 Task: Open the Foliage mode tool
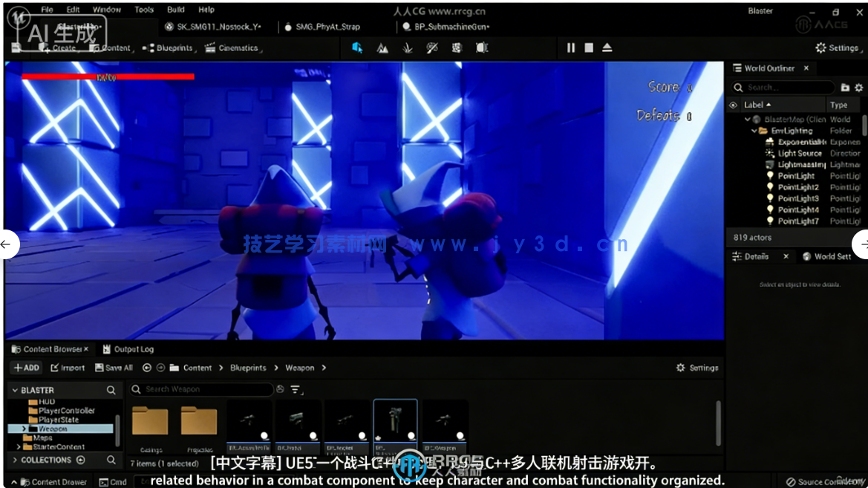(x=406, y=48)
